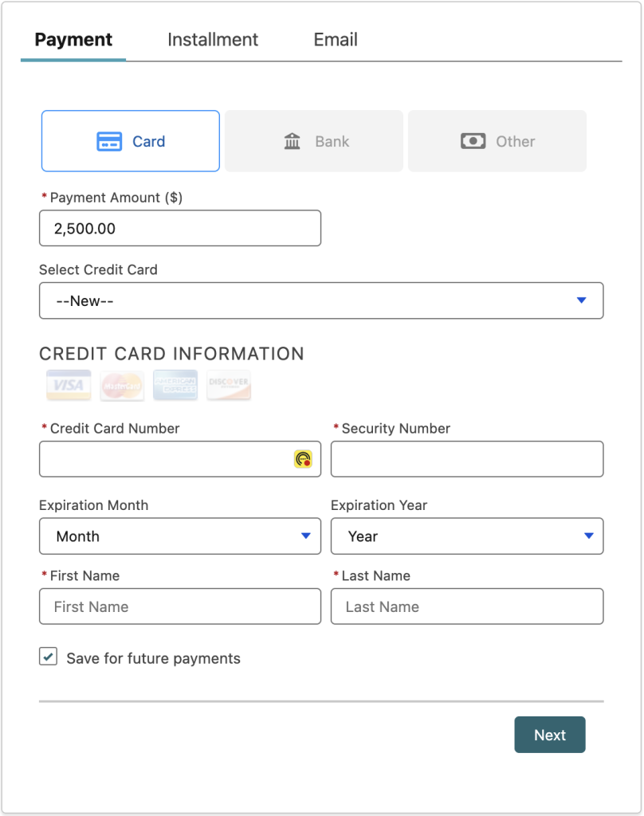Expand the Expiration Month dropdown
Screen dimensions: 644x816
(x=179, y=536)
